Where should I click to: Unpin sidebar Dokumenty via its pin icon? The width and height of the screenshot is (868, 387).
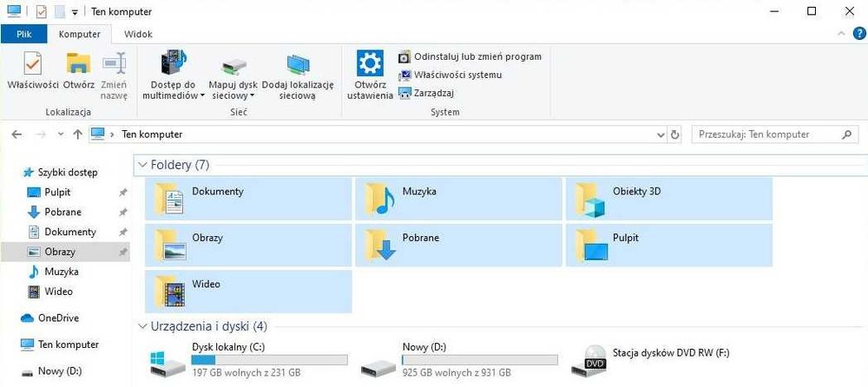click(x=123, y=233)
